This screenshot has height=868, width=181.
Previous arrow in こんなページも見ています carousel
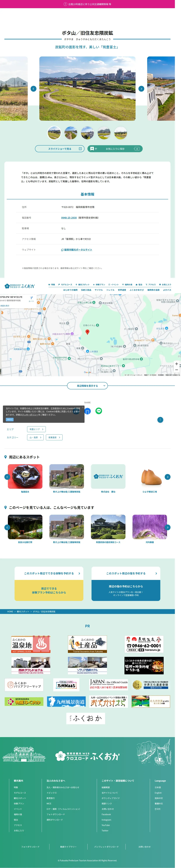point(7,527)
